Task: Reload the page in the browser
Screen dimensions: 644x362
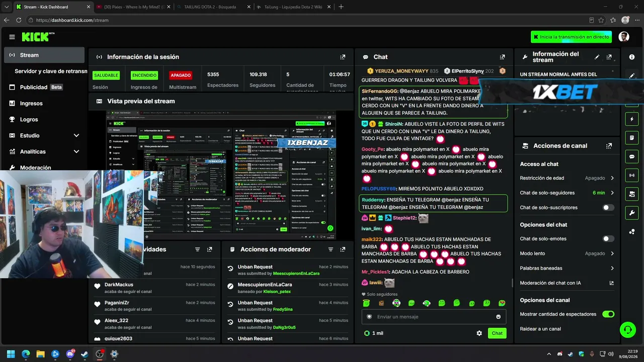Action: click(19, 20)
